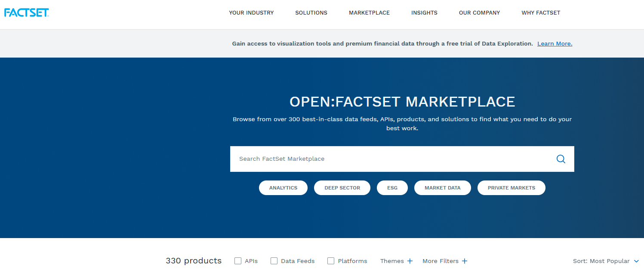Open the Your Industry menu
The height and width of the screenshot is (269, 644).
click(x=251, y=12)
